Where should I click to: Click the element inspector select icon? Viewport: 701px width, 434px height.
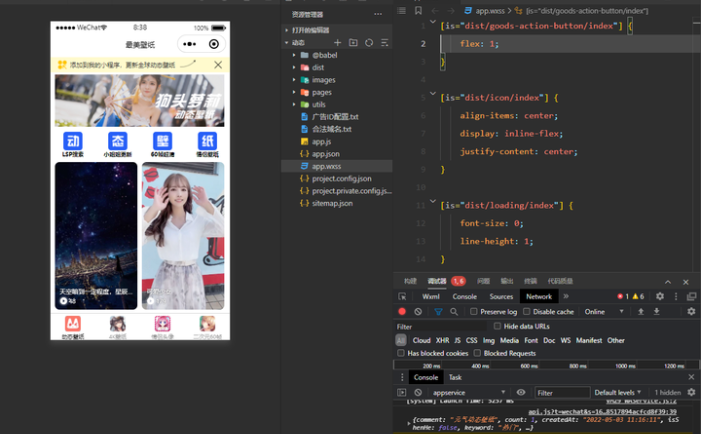click(x=402, y=297)
